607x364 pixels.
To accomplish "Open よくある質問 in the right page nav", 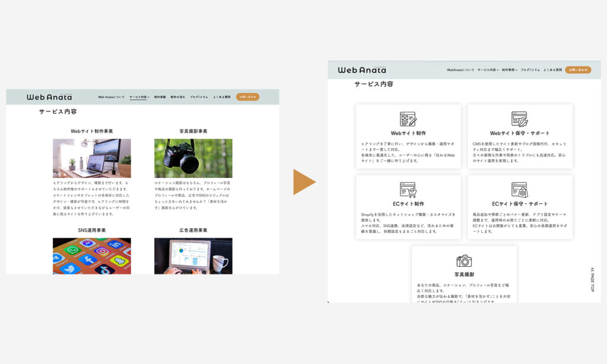I will pyautogui.click(x=552, y=70).
